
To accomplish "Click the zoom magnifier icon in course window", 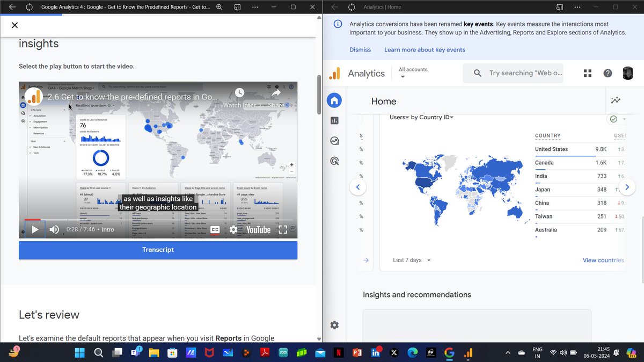I will click(x=219, y=7).
